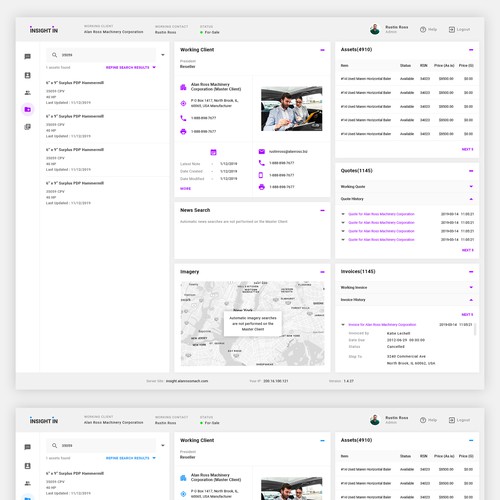Sort by Status column in purple Assets table

tap(405, 65)
